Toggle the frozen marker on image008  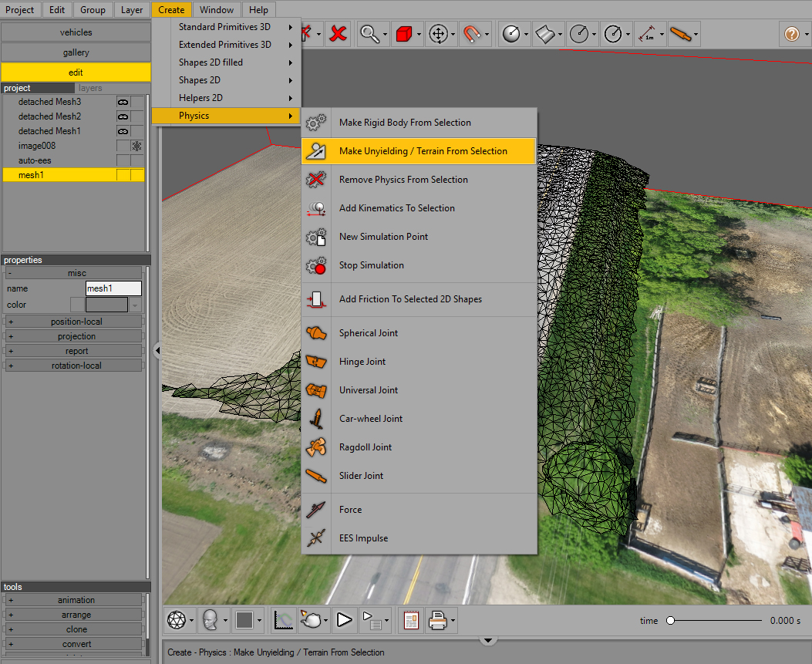tap(136, 146)
